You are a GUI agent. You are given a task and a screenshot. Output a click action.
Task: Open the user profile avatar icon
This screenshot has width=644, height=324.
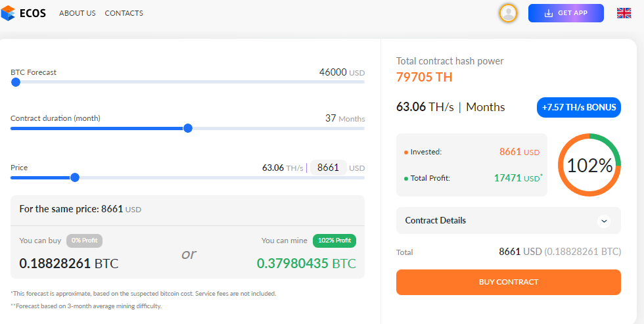508,13
